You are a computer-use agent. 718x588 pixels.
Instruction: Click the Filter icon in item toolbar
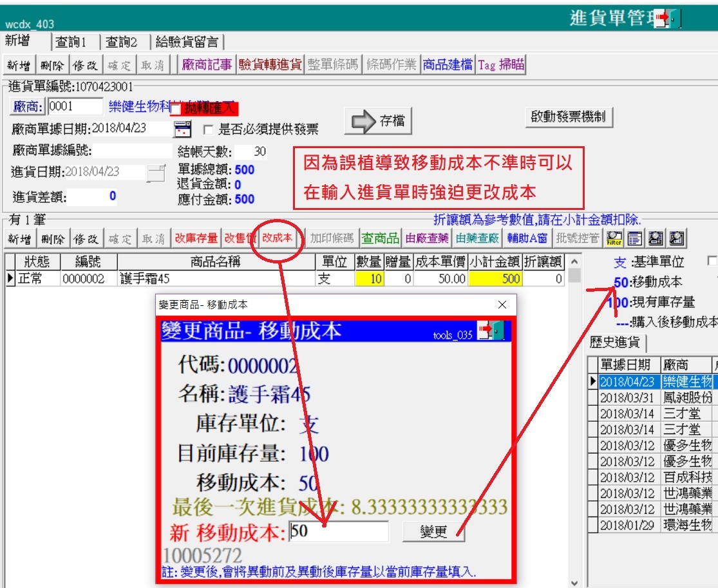point(614,238)
